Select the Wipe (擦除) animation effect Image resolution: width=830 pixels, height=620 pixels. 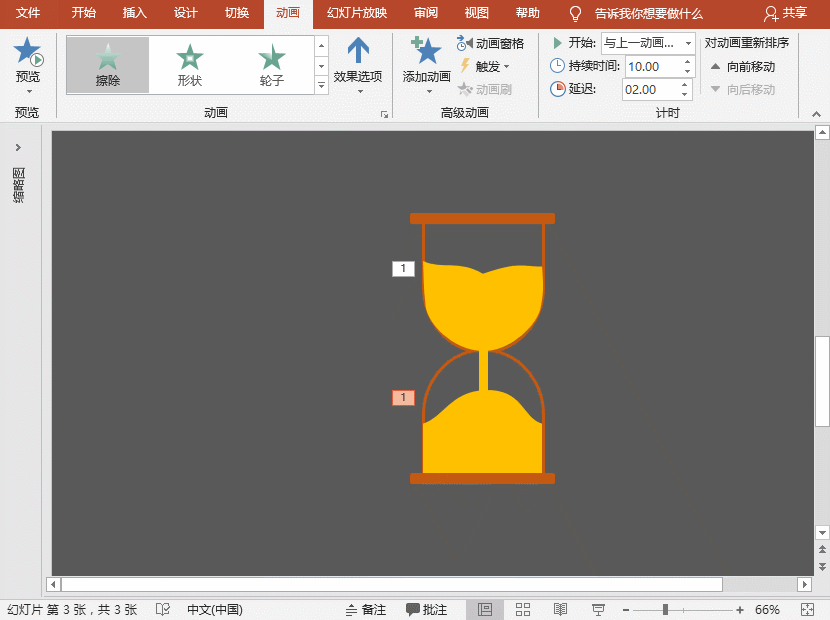pyautogui.click(x=108, y=65)
